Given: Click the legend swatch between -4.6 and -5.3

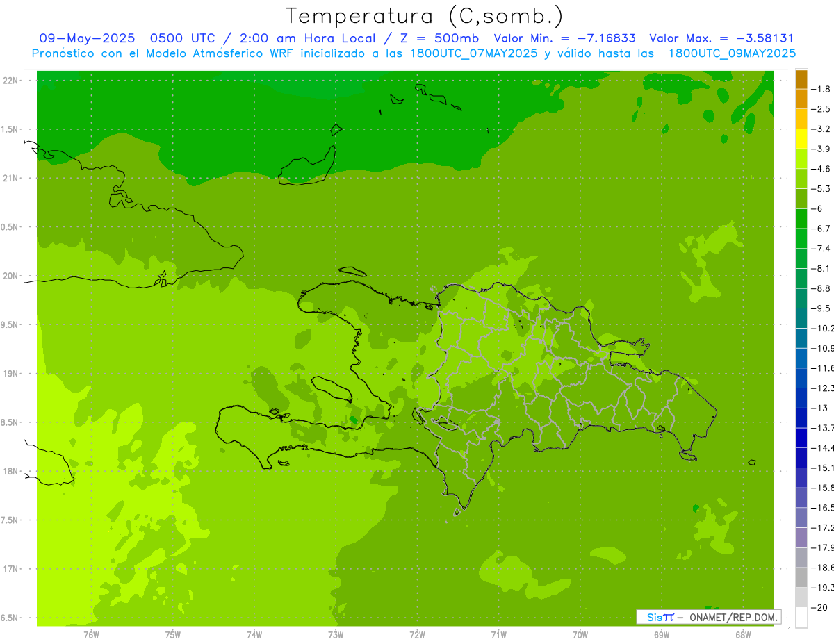Looking at the screenshot, I should point(801,179).
